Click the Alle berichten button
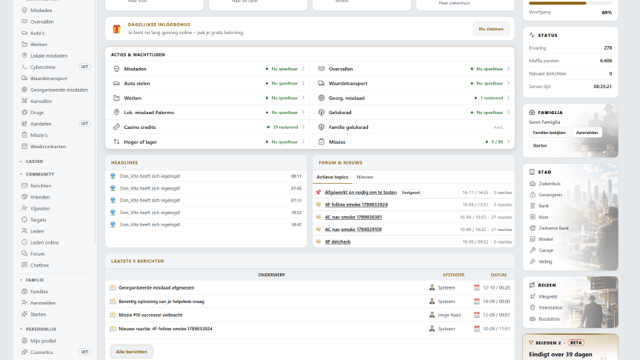This screenshot has height=360, width=640. 131,351
